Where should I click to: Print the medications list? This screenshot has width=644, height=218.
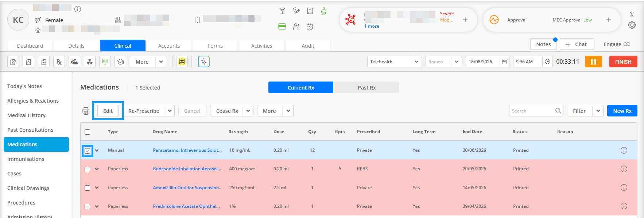86,111
